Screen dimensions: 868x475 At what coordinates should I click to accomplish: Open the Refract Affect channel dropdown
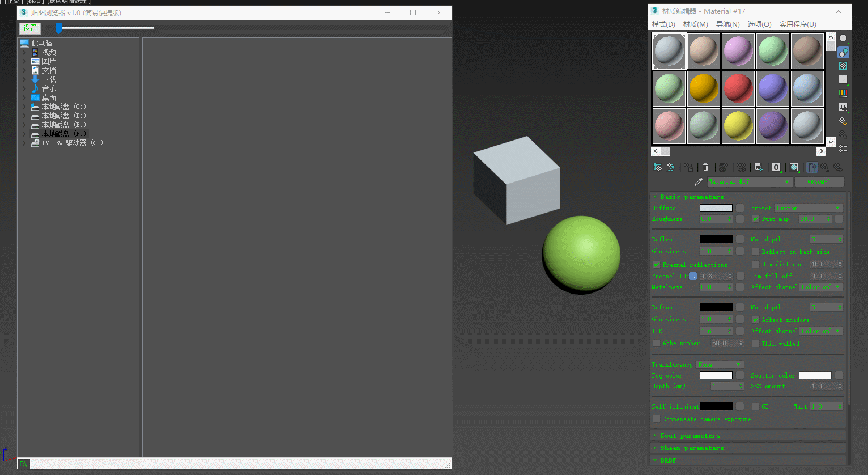click(822, 331)
